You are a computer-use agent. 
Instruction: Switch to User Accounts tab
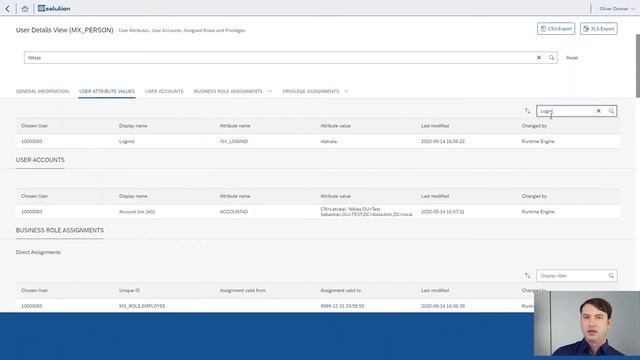164,91
